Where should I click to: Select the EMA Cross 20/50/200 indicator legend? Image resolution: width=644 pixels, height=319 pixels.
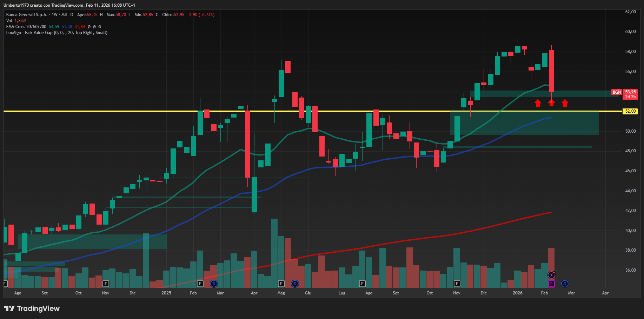pos(26,27)
